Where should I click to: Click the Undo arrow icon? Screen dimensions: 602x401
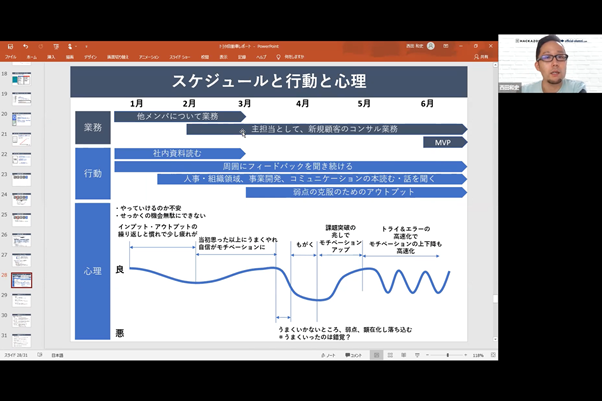coord(25,46)
